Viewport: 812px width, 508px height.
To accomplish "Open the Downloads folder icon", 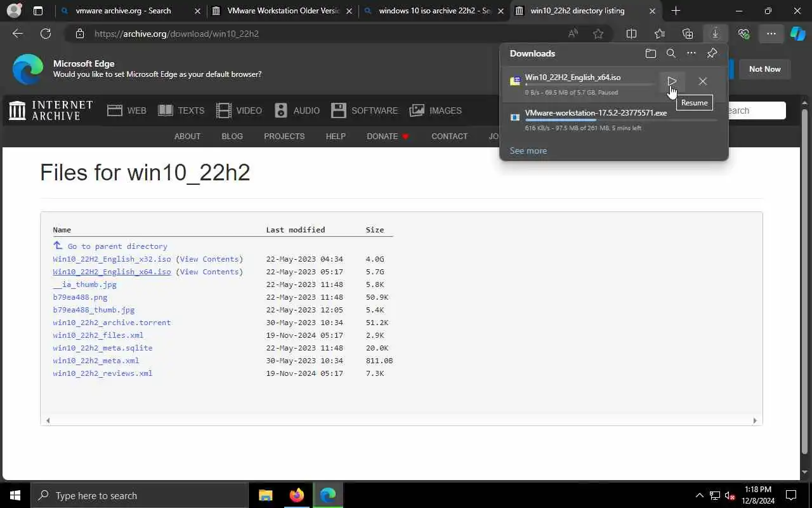I will tap(650, 53).
